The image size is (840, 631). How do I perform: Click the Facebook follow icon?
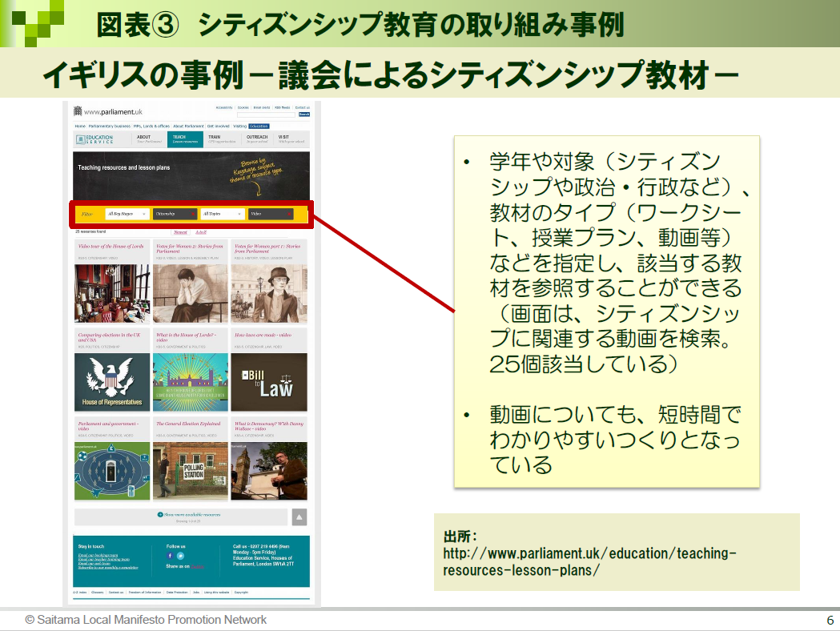tap(170, 555)
